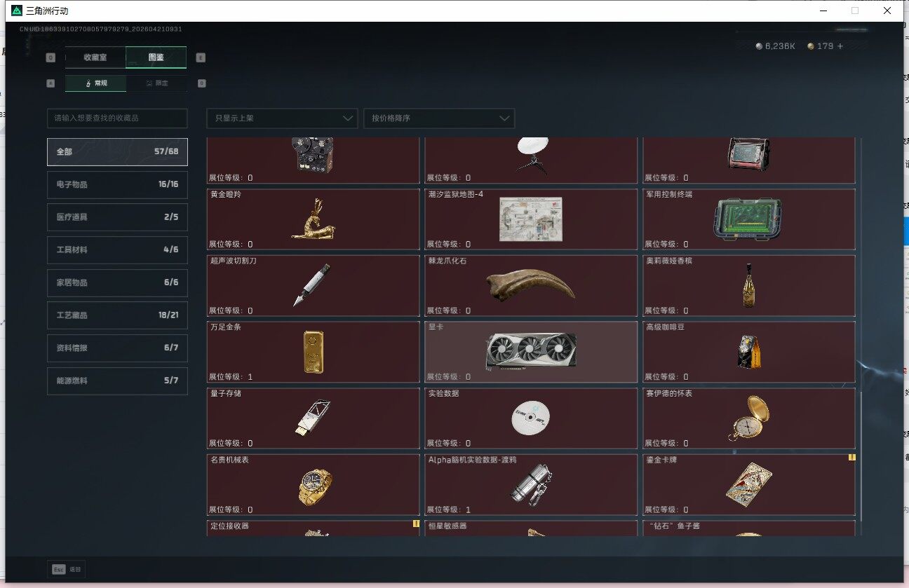Screen dimensions: 909x588
Task: Click the 万足金条 gold bar item
Action: 313,351
